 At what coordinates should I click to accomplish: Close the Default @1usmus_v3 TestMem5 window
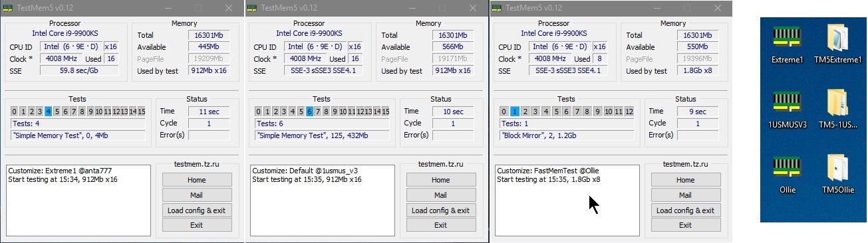tap(473, 8)
